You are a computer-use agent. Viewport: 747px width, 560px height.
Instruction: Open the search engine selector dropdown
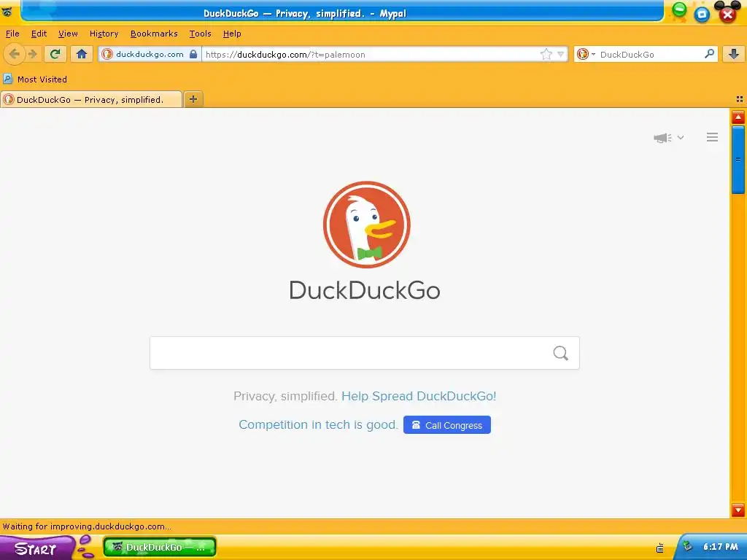pyautogui.click(x=586, y=54)
